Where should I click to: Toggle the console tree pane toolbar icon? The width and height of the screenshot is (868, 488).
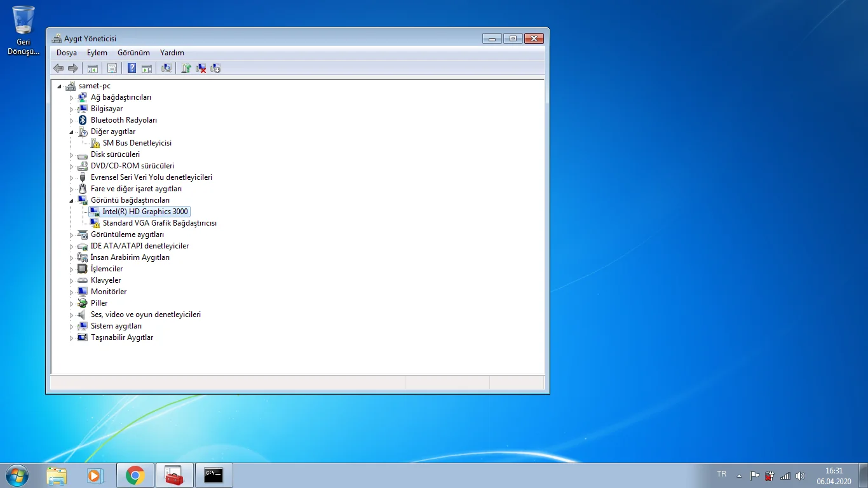tap(92, 68)
